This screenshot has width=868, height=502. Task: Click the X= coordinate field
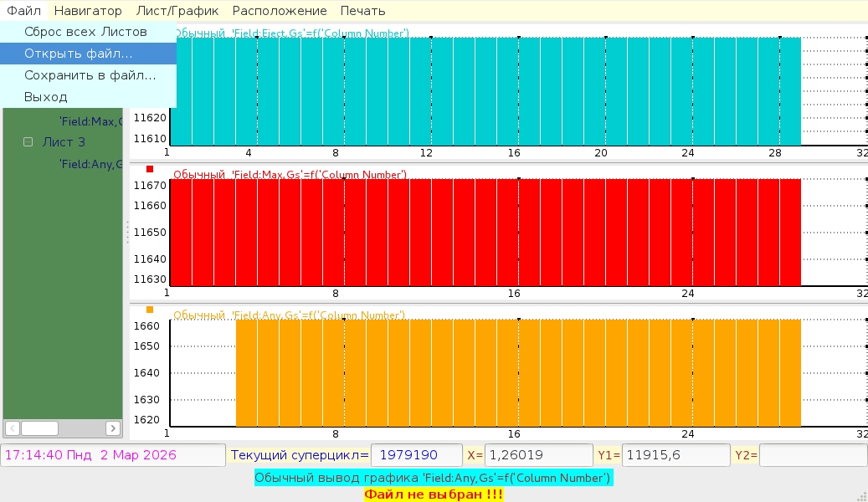[x=538, y=455]
